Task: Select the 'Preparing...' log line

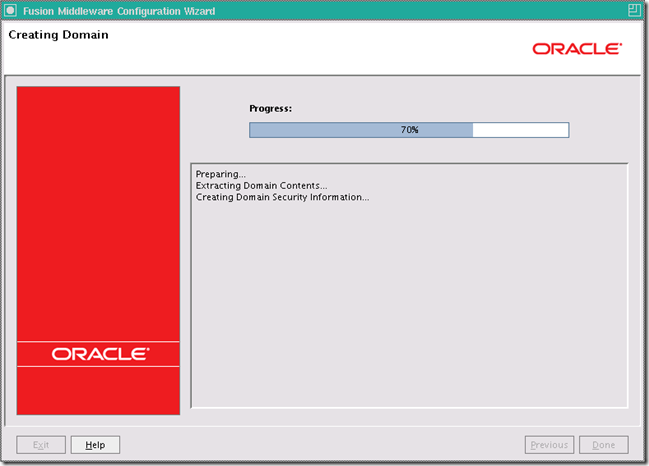Action: 221,174
